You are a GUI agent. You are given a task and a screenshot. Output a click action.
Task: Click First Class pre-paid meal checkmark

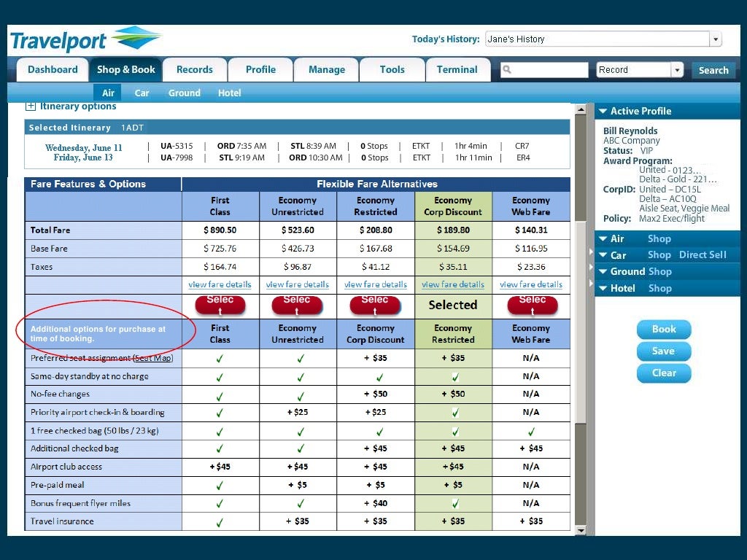tap(220, 486)
